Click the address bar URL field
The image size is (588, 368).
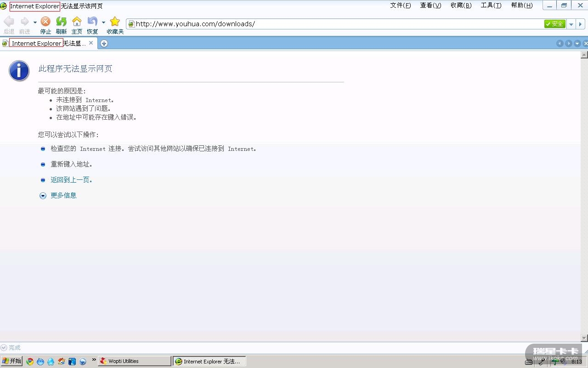(x=338, y=24)
